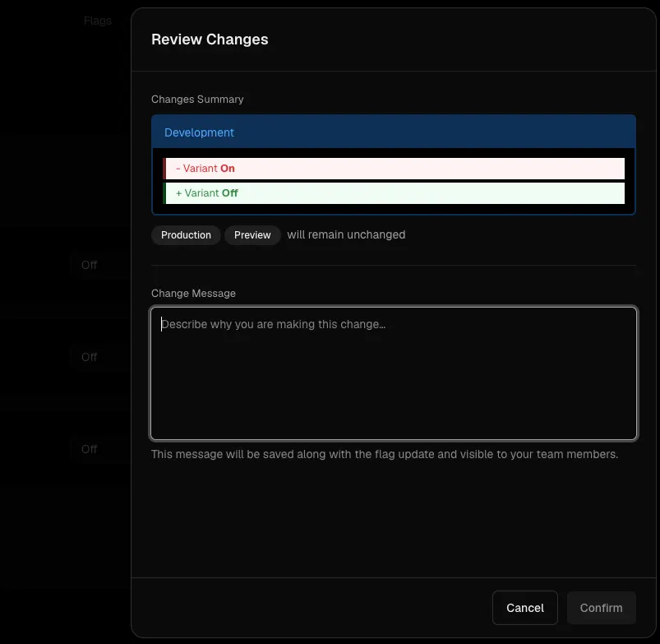Click the Cancel button
Viewport: 660px width, 644px height.
tap(525, 608)
